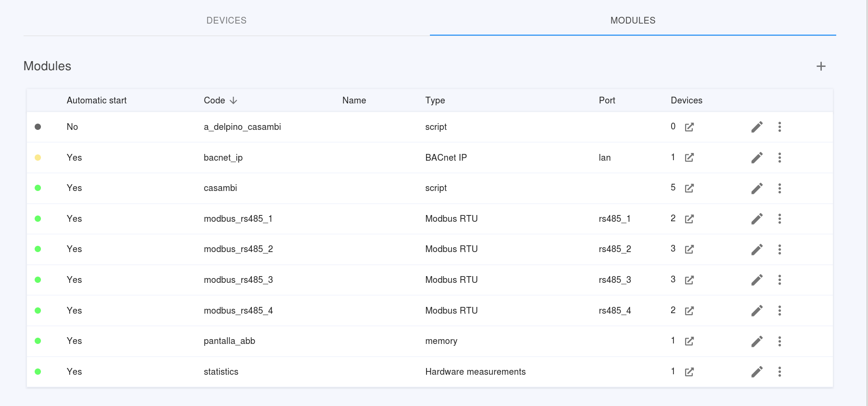Screen dimensions: 868x406
Task: Expand more options for statistics row
Action: (779, 372)
